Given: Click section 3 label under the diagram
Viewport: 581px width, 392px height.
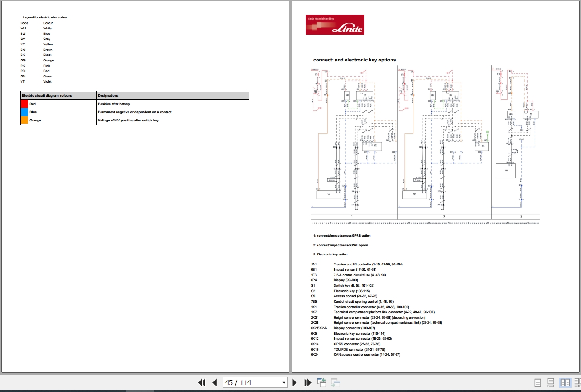Looking at the screenshot, I should coord(521,216).
